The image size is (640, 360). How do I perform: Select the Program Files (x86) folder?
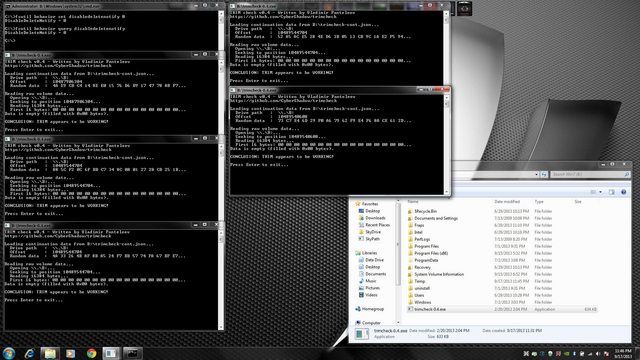tap(431, 253)
